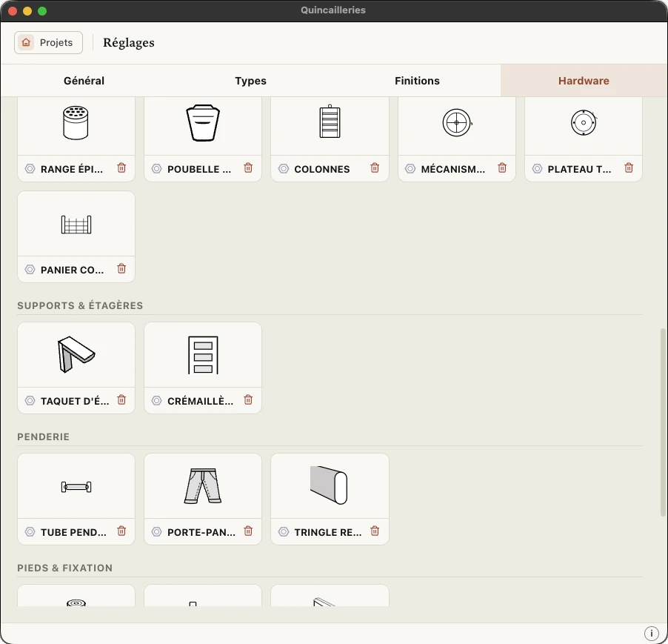Click the hexagon nut icon beside MÉCANISM...
The height and width of the screenshot is (644, 668).
[410, 169]
